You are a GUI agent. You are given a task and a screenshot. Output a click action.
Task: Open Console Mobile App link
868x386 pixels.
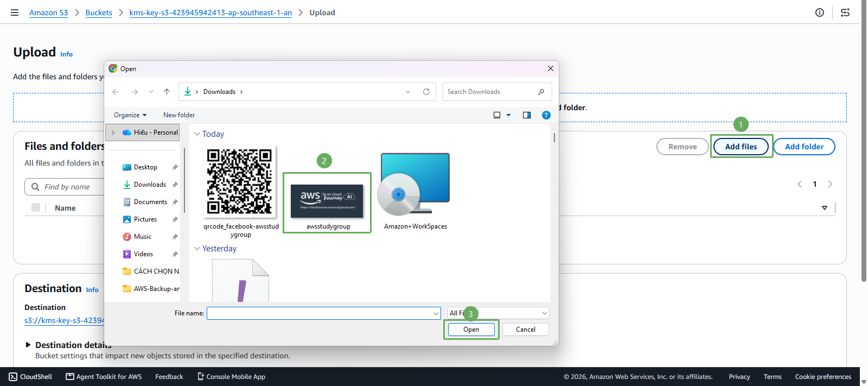coord(231,377)
